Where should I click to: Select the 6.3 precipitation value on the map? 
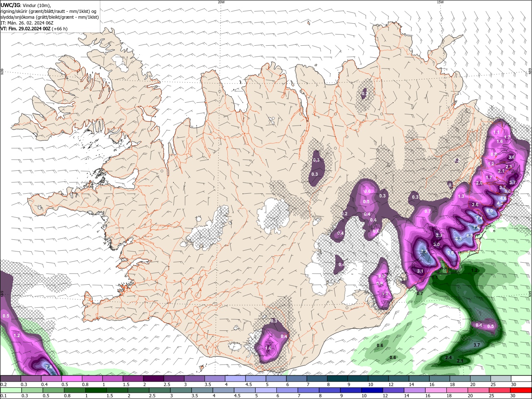tap(458, 239)
